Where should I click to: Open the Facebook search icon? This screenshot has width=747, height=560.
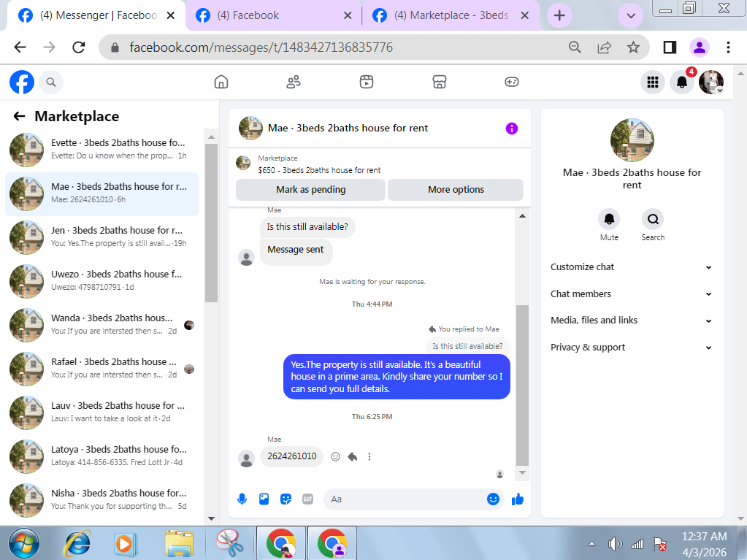point(51,83)
